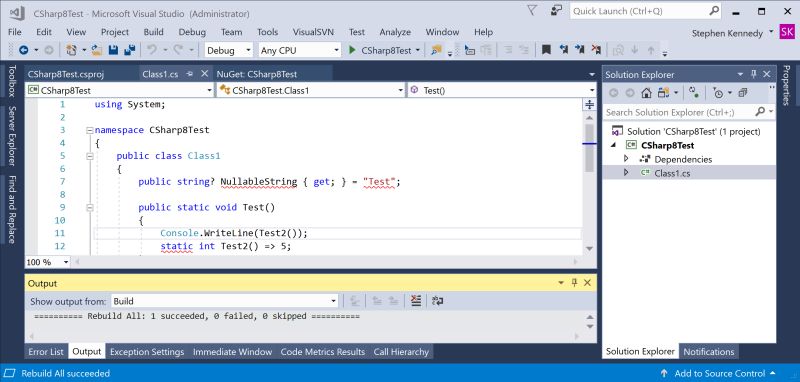This screenshot has height=382, width=800.
Task: Click the Navigate Backward arrow in toolbar
Action: pyautogui.click(x=23, y=50)
